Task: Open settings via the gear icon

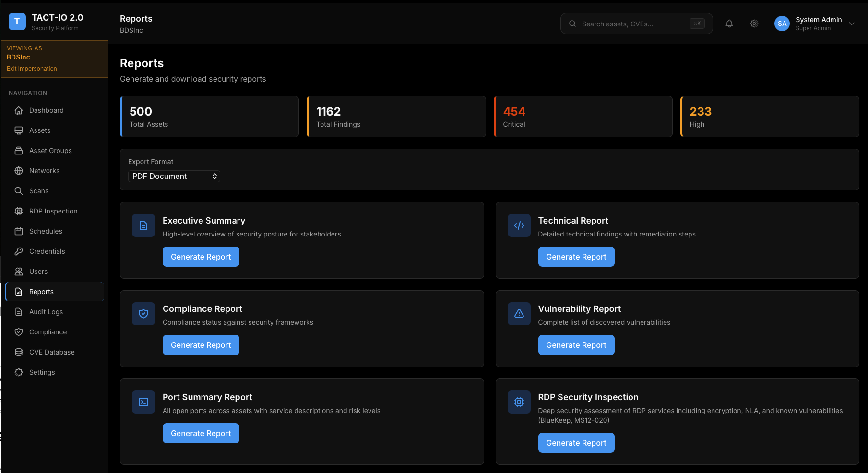Action: (754, 24)
